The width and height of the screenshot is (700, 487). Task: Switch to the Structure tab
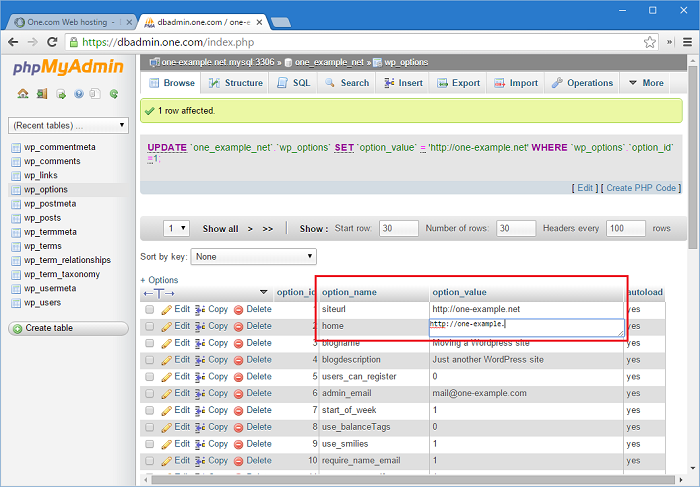coord(236,83)
